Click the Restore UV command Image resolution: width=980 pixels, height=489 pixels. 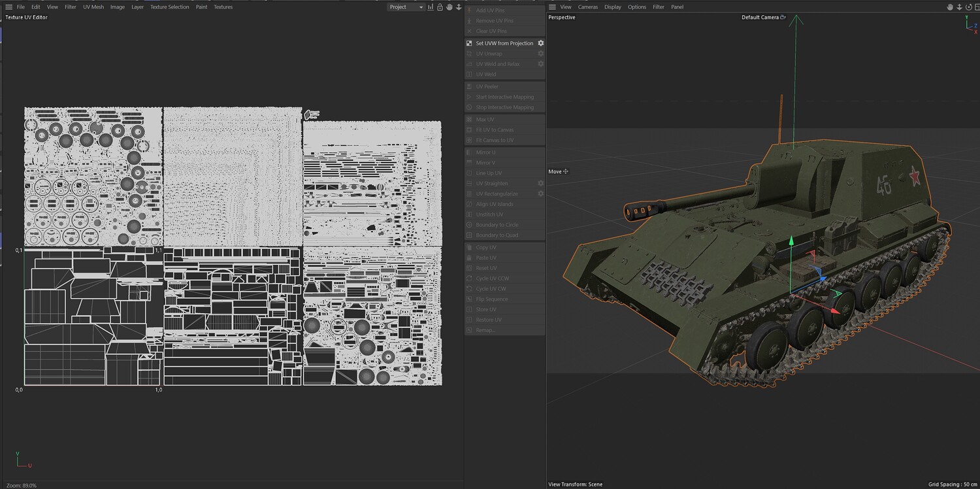[x=504, y=320]
